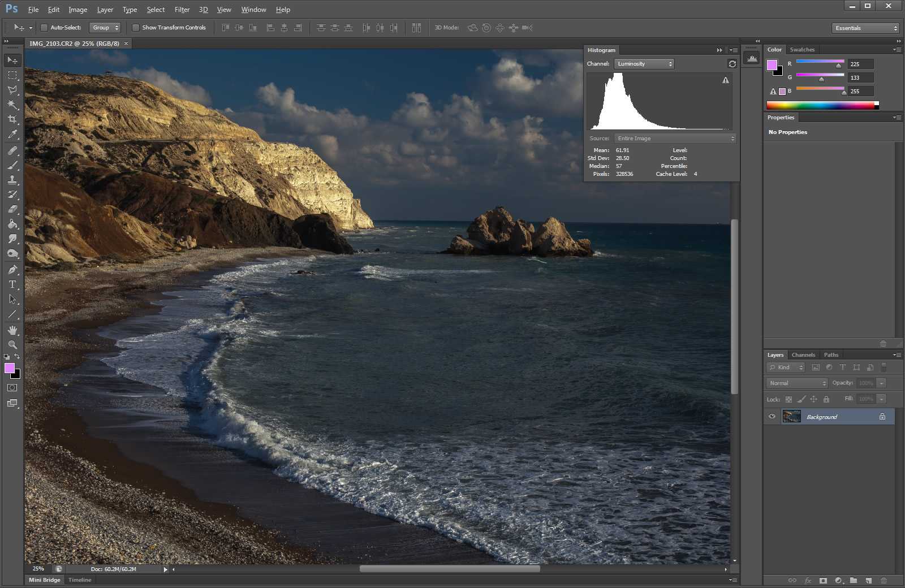Open the histogram Channel Luminosity dropdown

click(644, 64)
